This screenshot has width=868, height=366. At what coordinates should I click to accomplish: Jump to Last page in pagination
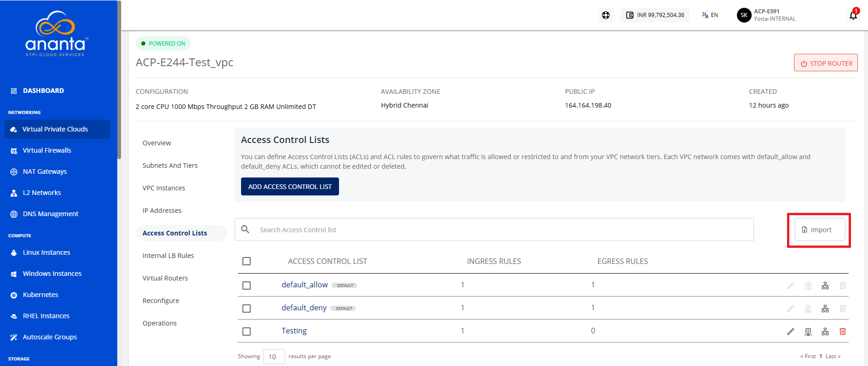tap(833, 356)
